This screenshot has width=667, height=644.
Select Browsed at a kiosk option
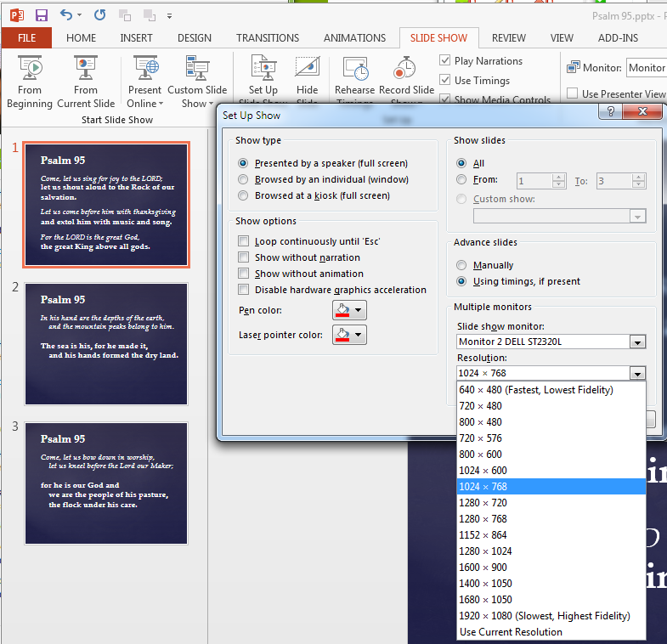[243, 195]
